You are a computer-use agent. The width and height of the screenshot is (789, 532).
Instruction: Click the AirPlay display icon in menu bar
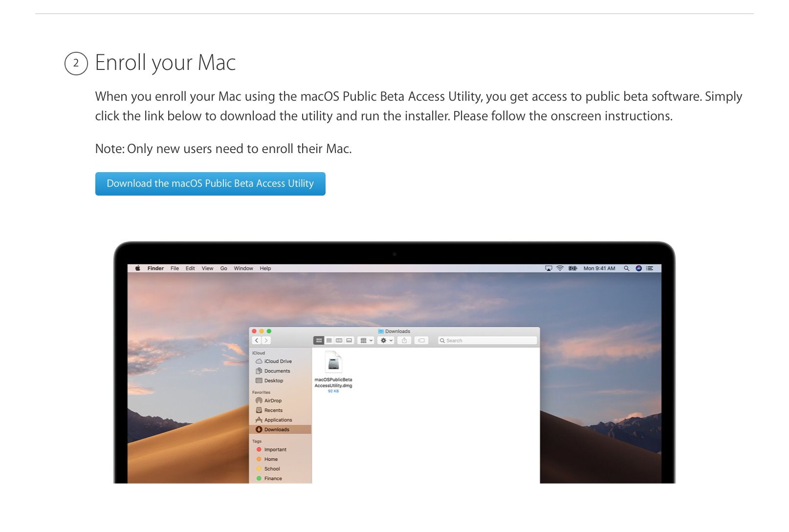point(548,268)
